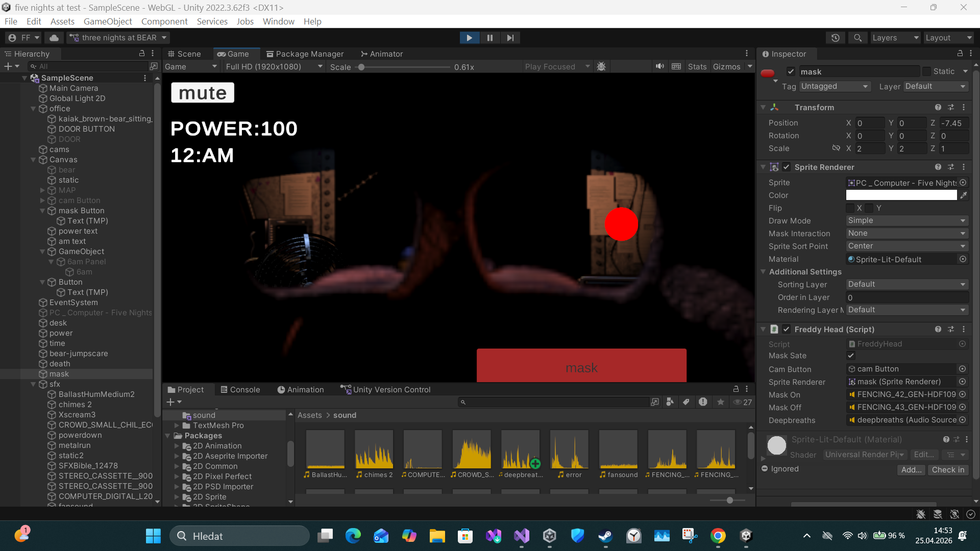The image size is (980, 551).
Task: Click the Check in button
Action: pos(948,470)
